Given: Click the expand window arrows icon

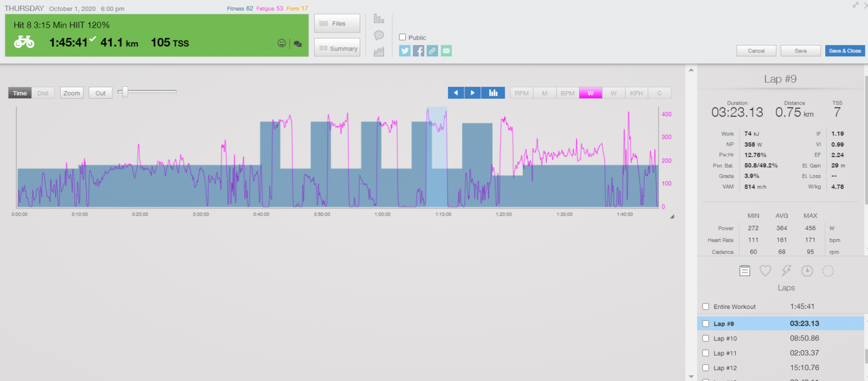Looking at the screenshot, I should (x=856, y=5).
